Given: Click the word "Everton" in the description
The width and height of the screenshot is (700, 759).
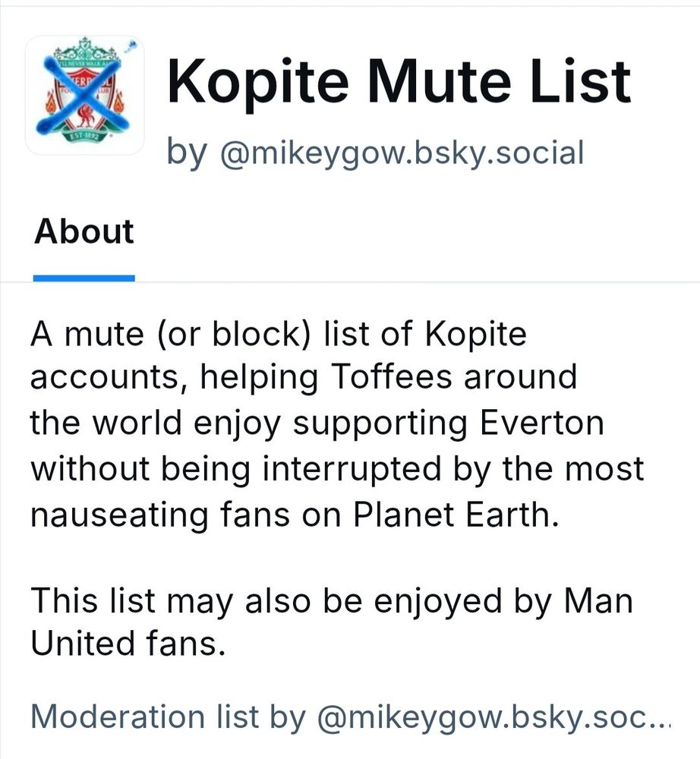Looking at the screenshot, I should click(x=541, y=423).
